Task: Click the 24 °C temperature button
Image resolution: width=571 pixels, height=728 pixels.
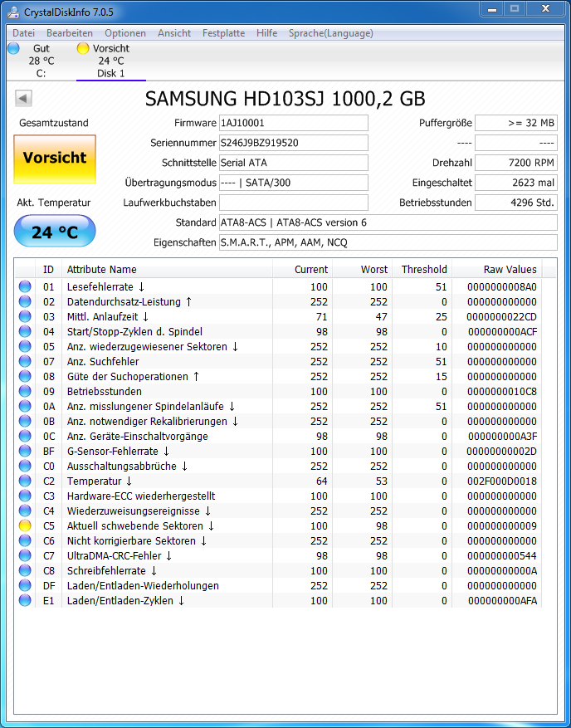Action: (x=55, y=232)
